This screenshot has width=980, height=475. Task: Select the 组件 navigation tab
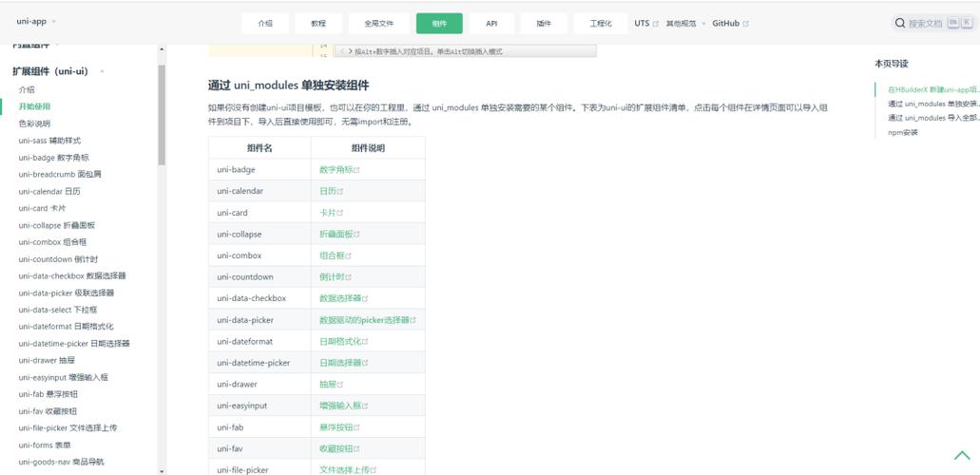click(x=439, y=23)
